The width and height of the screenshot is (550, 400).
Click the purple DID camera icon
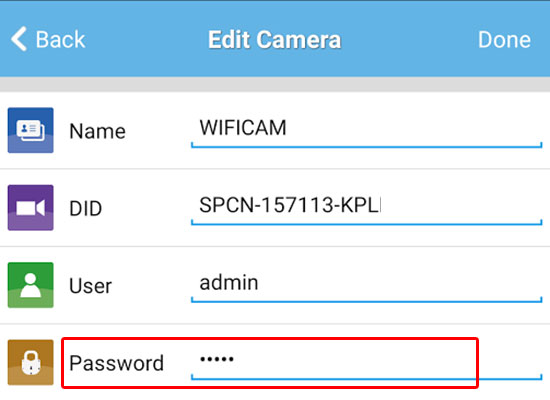click(x=31, y=208)
